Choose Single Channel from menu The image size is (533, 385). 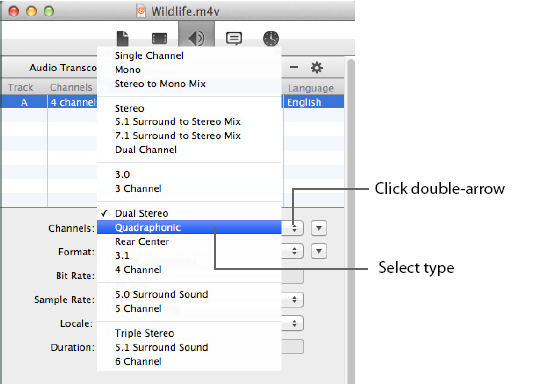[x=189, y=55]
